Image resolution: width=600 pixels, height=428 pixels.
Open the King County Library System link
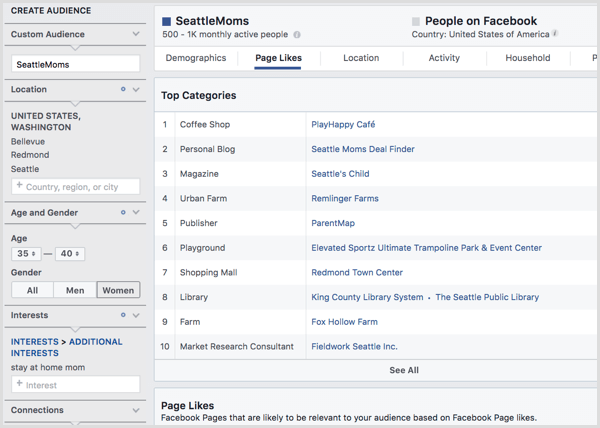(x=367, y=297)
